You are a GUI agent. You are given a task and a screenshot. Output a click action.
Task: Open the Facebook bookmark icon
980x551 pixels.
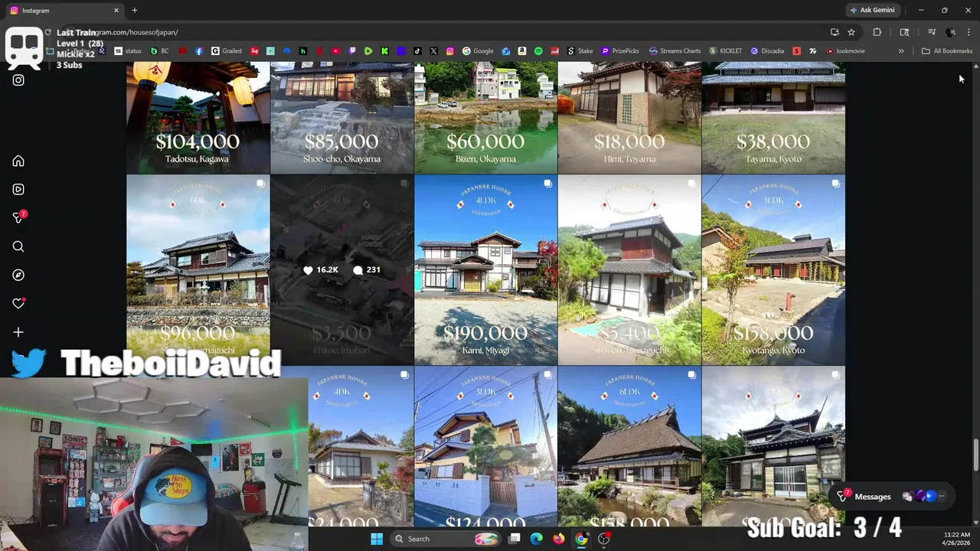(x=199, y=51)
